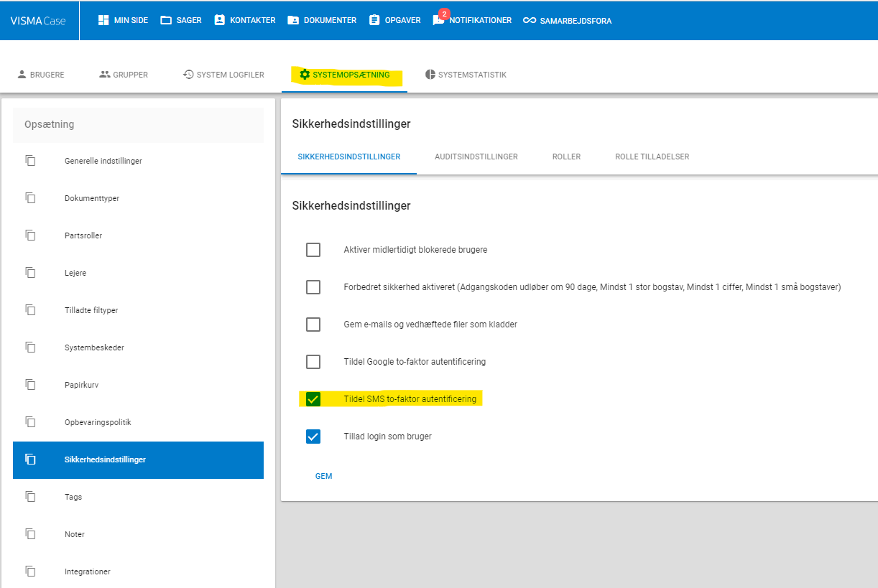Toggle Tillad login som bruger checkbox

click(x=313, y=437)
